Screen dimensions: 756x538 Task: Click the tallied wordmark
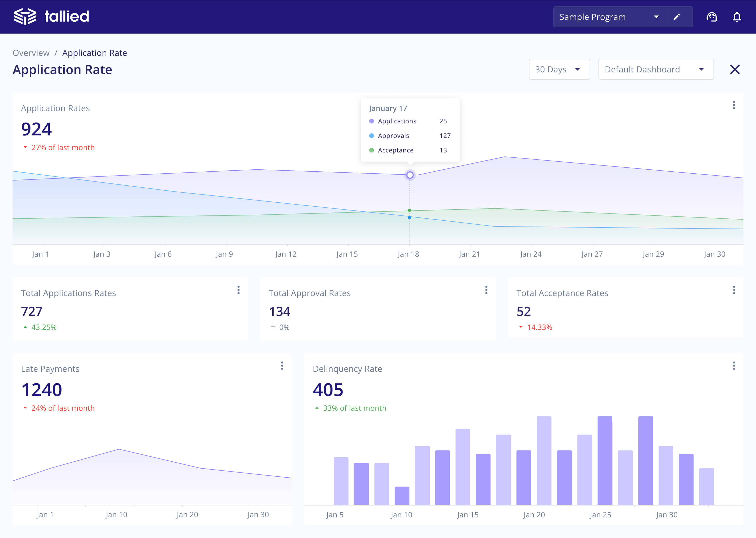[x=66, y=16]
